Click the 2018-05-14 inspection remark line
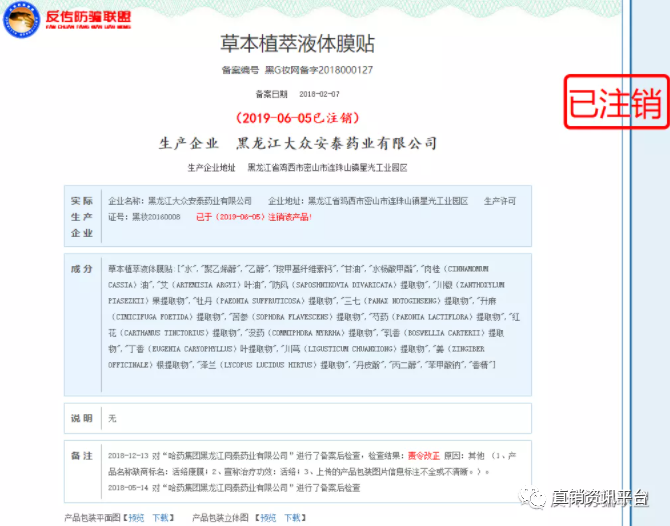Viewport: 670px width, 526px height. [x=234, y=488]
